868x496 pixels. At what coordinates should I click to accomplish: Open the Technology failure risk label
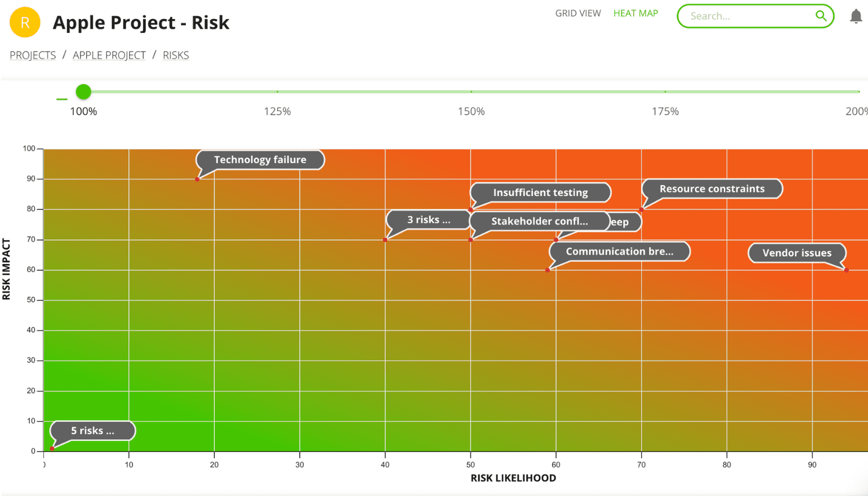point(260,160)
